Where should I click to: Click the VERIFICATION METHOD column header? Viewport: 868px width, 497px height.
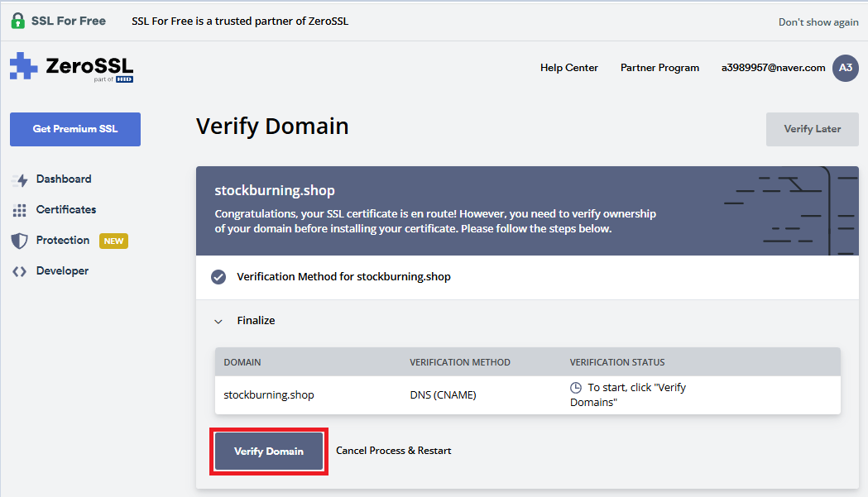tap(459, 362)
